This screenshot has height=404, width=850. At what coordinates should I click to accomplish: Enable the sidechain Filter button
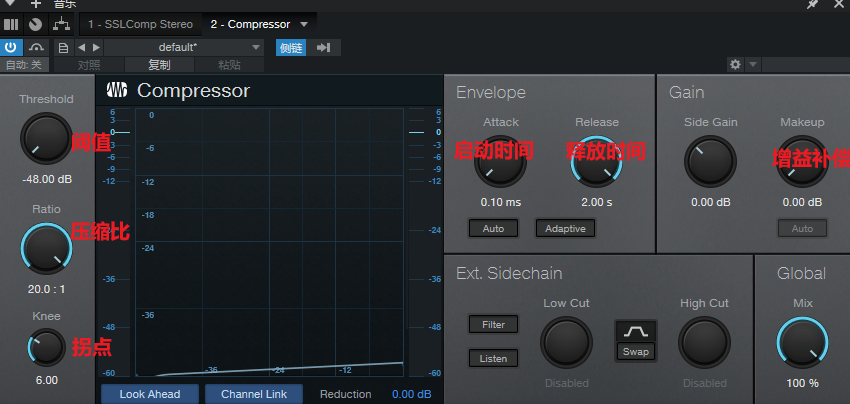click(493, 324)
